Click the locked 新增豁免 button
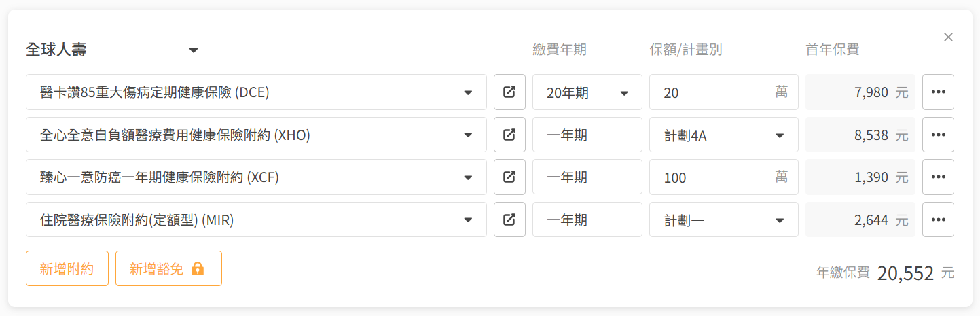980x316 pixels. [168, 268]
